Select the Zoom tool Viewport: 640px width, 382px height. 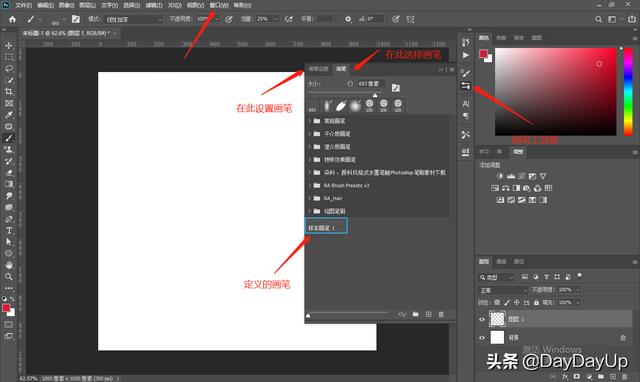(9, 276)
